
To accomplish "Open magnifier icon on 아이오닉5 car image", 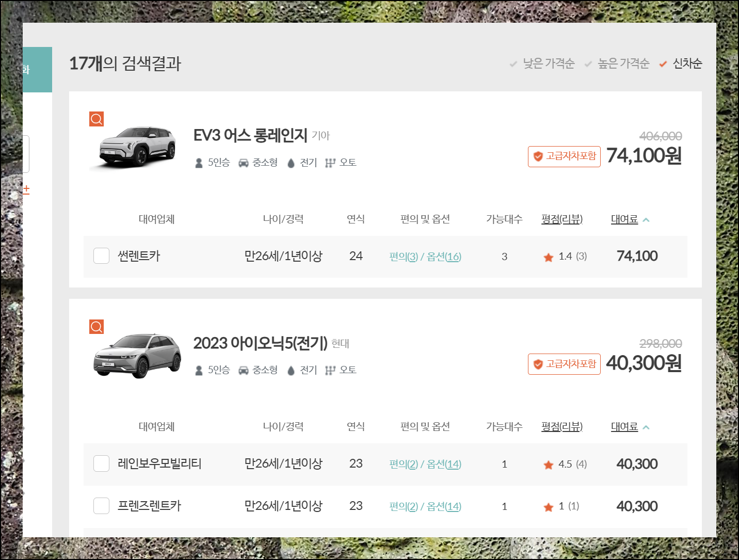I will click(97, 327).
